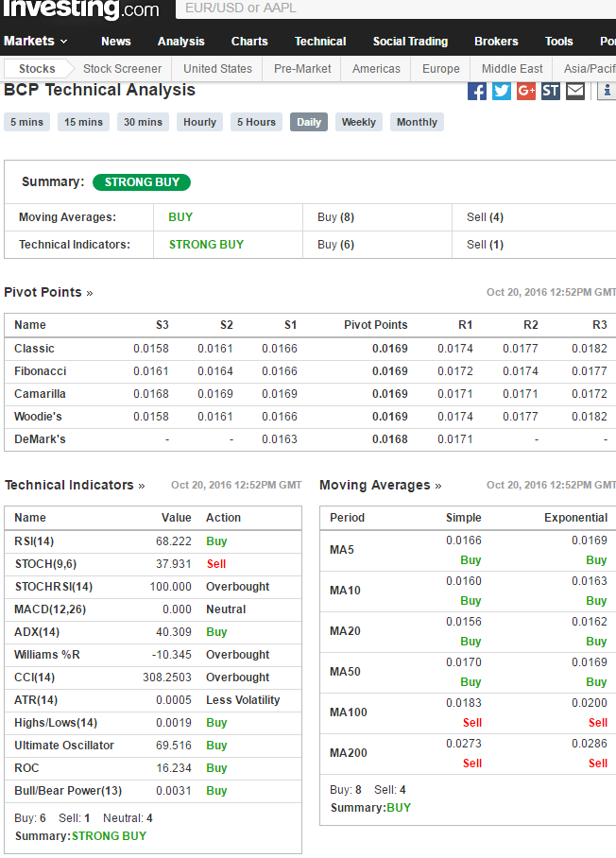616x858 pixels.
Task: Switch to the 5 Hours timeframe
Action: click(x=256, y=123)
